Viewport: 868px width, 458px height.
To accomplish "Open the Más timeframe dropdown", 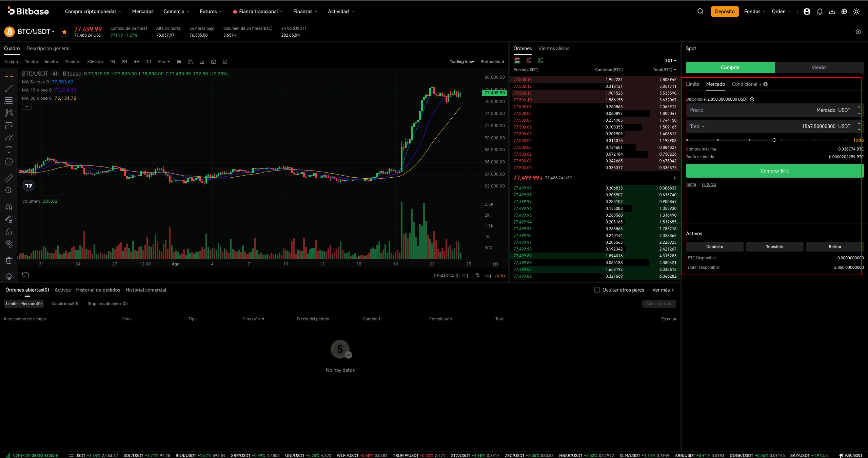I will coord(164,62).
